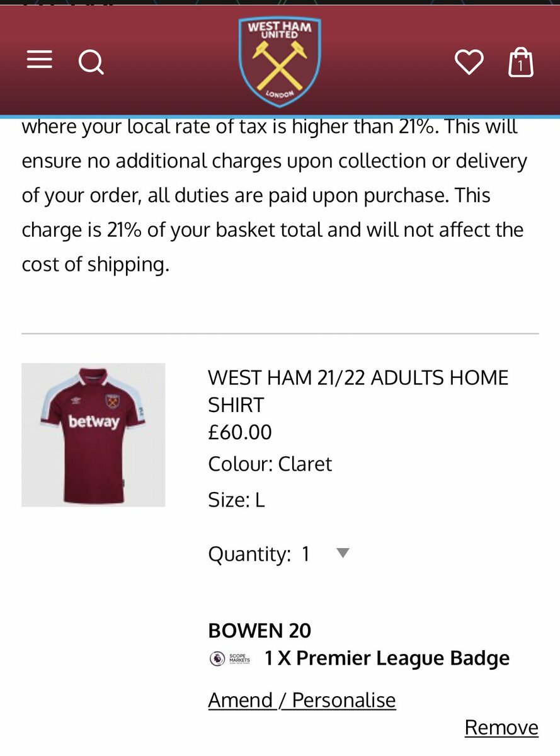Screen dimensions: 560x756
Task: Click the Size: L label
Action: coord(236,500)
